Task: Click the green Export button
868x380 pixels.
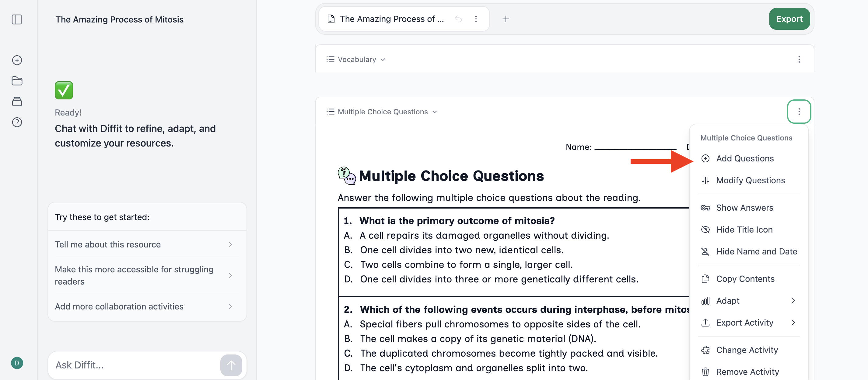Action: [789, 19]
